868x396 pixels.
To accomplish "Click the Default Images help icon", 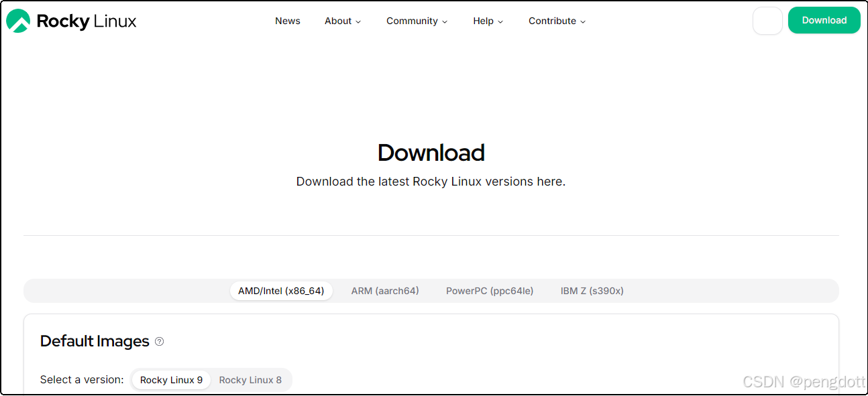I will tap(159, 342).
